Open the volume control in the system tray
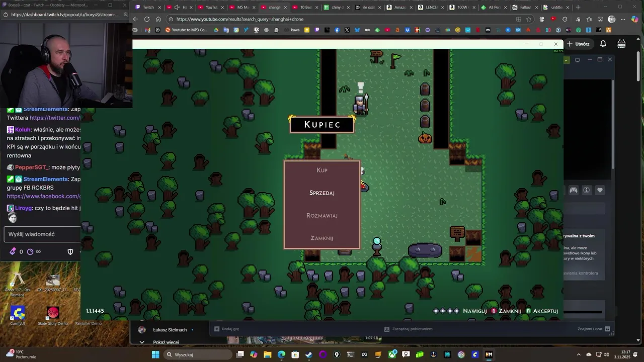644x362 pixels. [606, 354]
